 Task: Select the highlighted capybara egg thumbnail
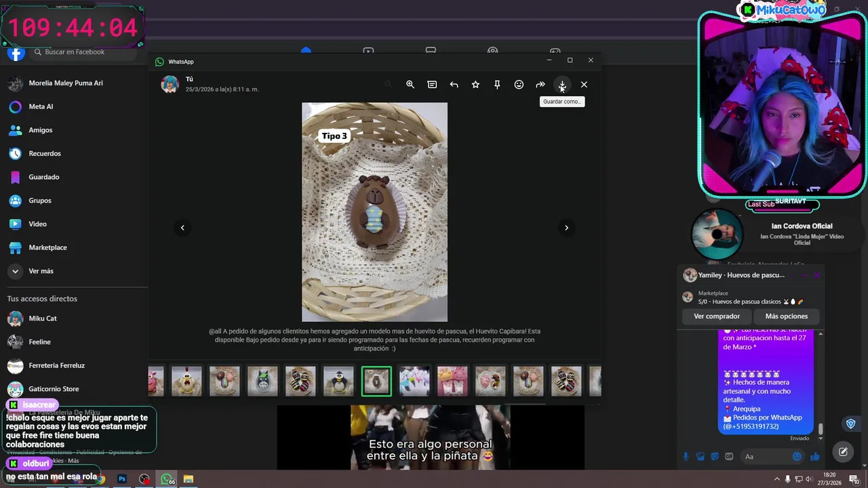(x=376, y=381)
